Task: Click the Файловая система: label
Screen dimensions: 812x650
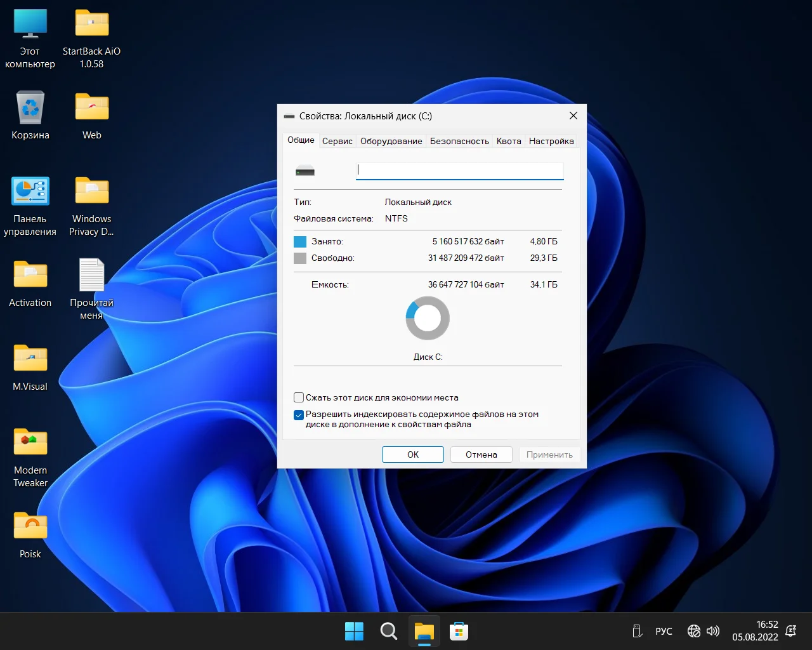Action: click(334, 219)
